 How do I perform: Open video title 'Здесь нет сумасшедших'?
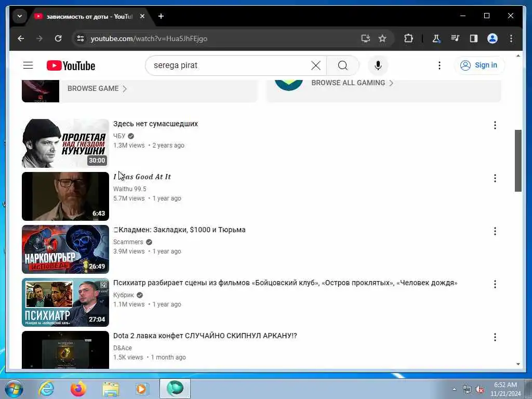coord(155,124)
